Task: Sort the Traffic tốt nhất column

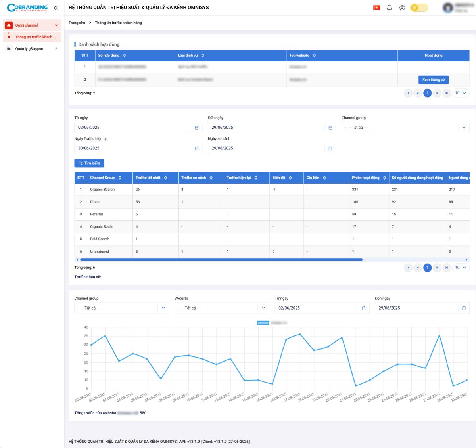Action: point(165,178)
